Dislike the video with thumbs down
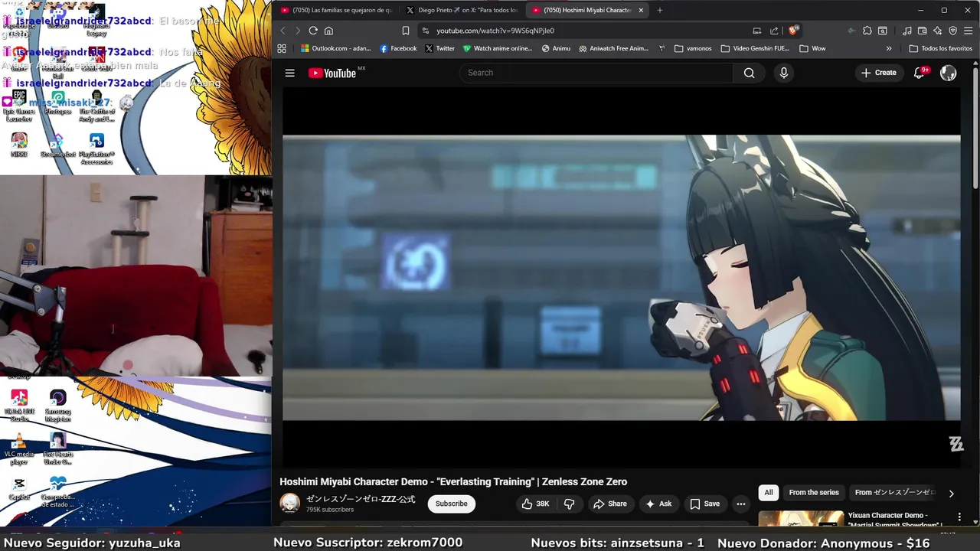The height and width of the screenshot is (551, 980). point(569,504)
